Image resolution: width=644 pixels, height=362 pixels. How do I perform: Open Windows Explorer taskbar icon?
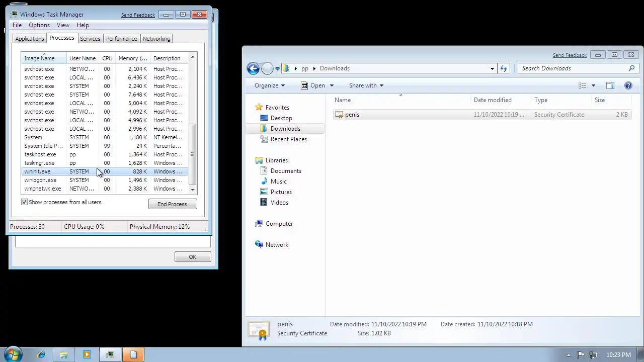point(64,355)
